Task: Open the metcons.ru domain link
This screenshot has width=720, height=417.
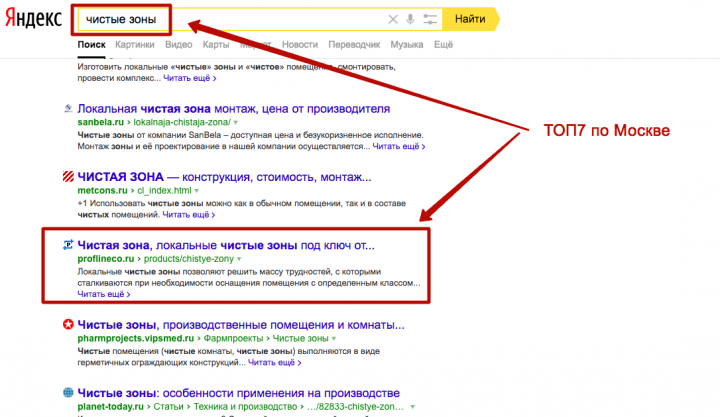Action: [x=102, y=190]
